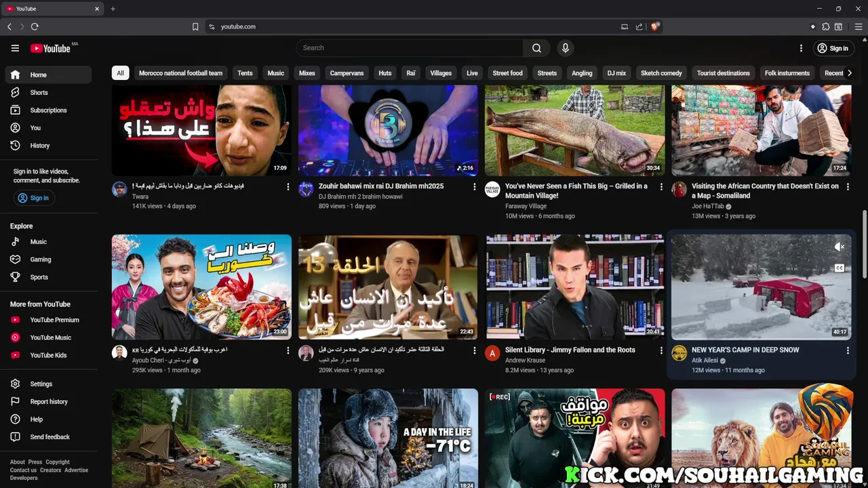The height and width of the screenshot is (488, 868).
Task: Toggle captions on the snow camp preview
Action: (x=839, y=268)
